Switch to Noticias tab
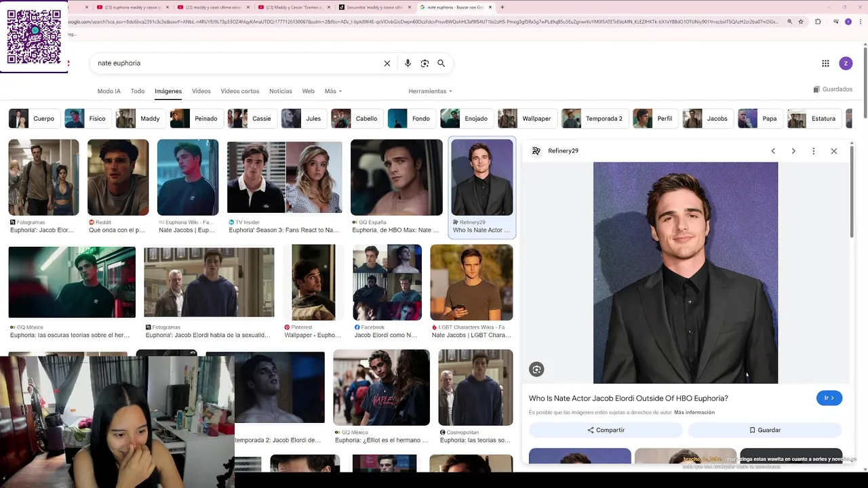The height and width of the screenshot is (488, 868). (x=281, y=91)
